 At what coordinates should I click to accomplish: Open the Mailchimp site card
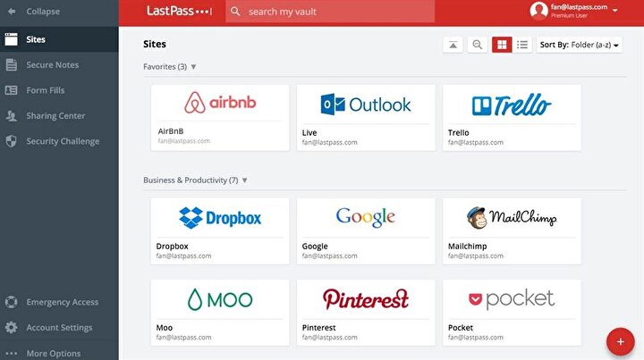pyautogui.click(x=512, y=231)
